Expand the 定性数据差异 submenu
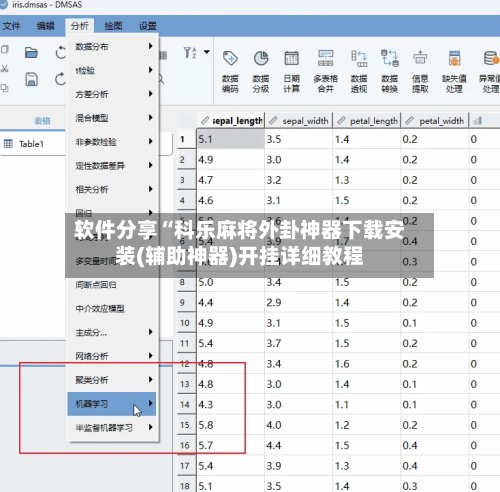Screen dimensions: 500x492 [x=151, y=165]
